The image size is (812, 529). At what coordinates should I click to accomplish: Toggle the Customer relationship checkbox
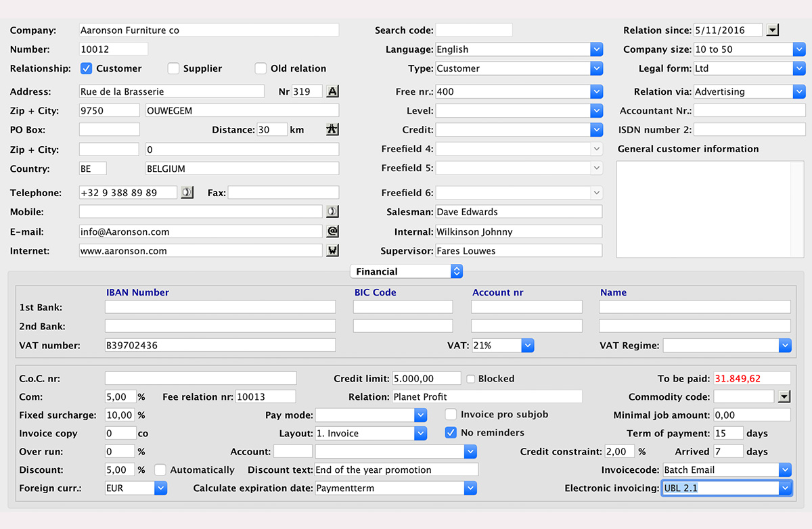pyautogui.click(x=86, y=68)
